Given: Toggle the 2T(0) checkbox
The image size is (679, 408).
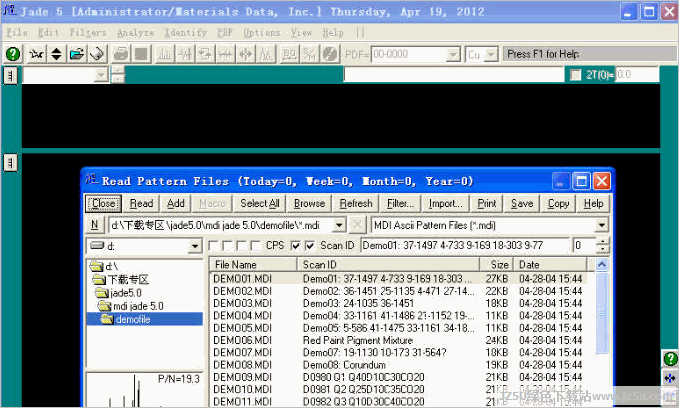Looking at the screenshot, I should 575,75.
